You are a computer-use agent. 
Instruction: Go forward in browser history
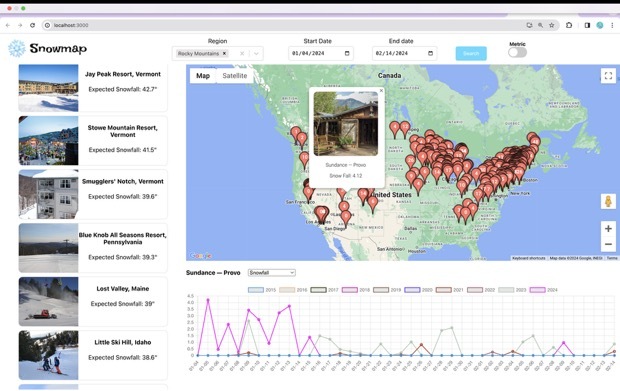20,25
